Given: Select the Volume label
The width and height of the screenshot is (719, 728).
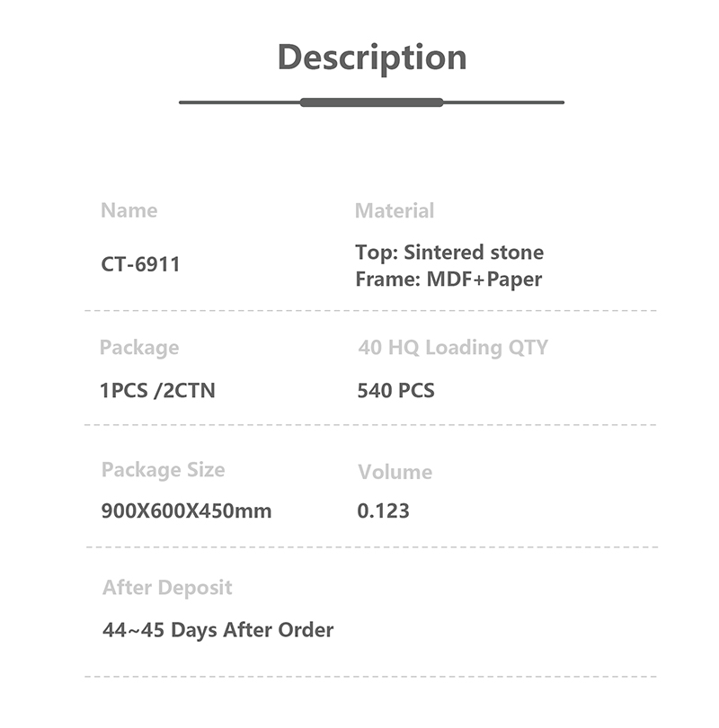Looking at the screenshot, I should point(395,472).
